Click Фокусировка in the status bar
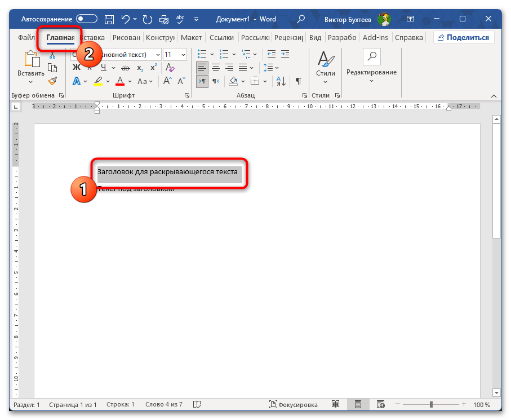The width and height of the screenshot is (511, 420). [x=294, y=405]
